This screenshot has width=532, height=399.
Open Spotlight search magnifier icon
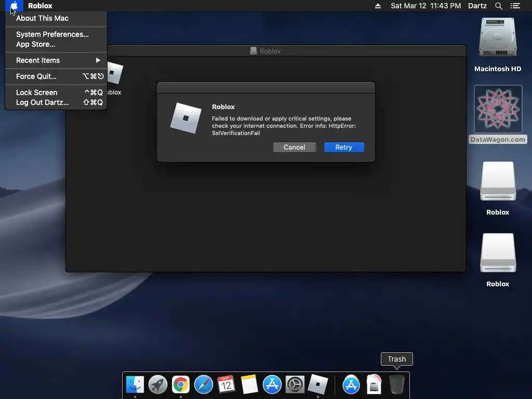498,6
